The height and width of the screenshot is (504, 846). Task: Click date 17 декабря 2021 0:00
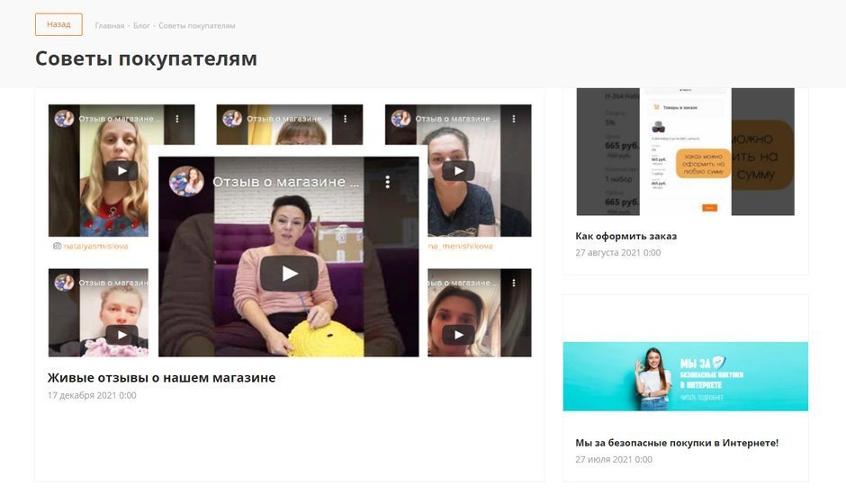coord(92,395)
